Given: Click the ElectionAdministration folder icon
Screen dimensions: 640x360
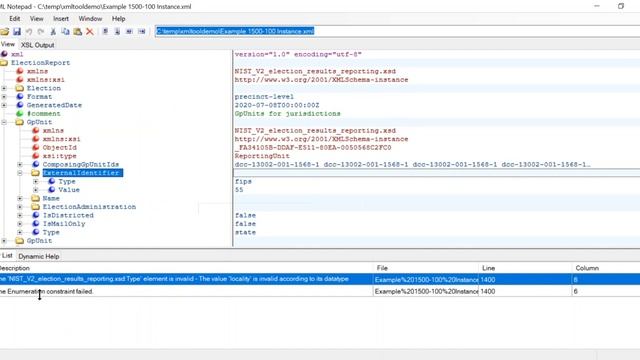Looking at the screenshot, I should (36, 207).
